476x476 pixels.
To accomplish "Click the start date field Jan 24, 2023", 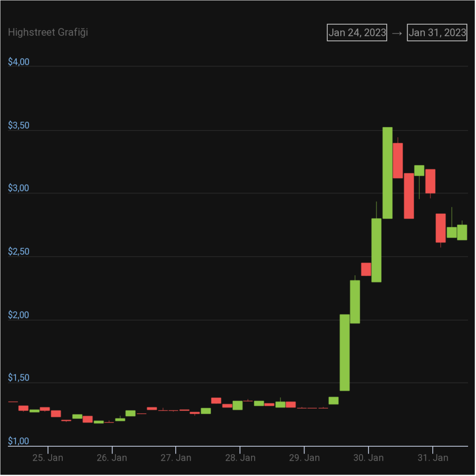I will click(x=357, y=33).
